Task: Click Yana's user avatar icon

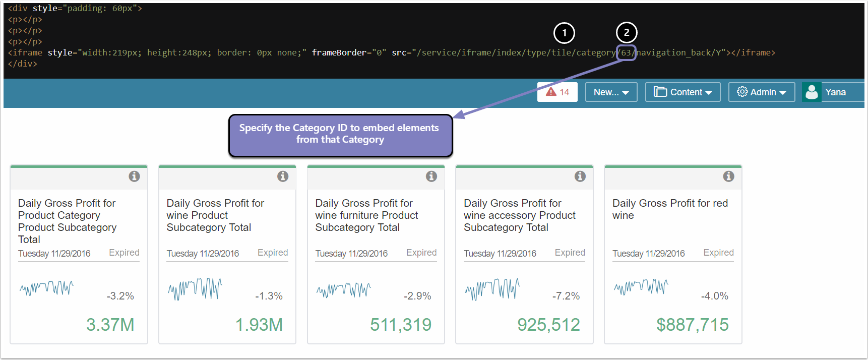Action: [812, 92]
